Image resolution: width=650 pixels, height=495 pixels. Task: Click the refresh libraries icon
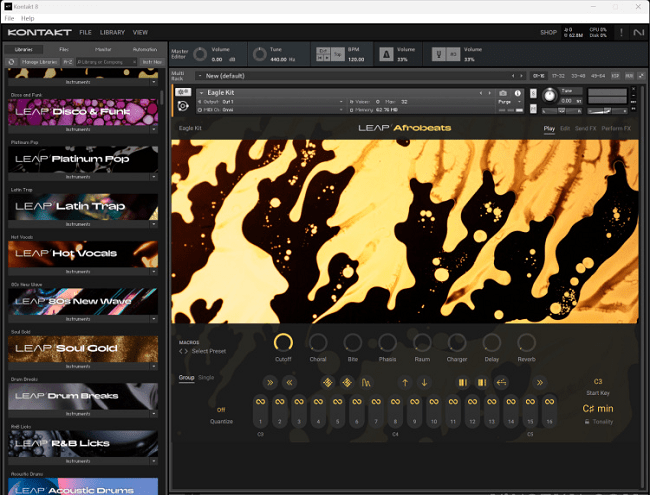13,62
